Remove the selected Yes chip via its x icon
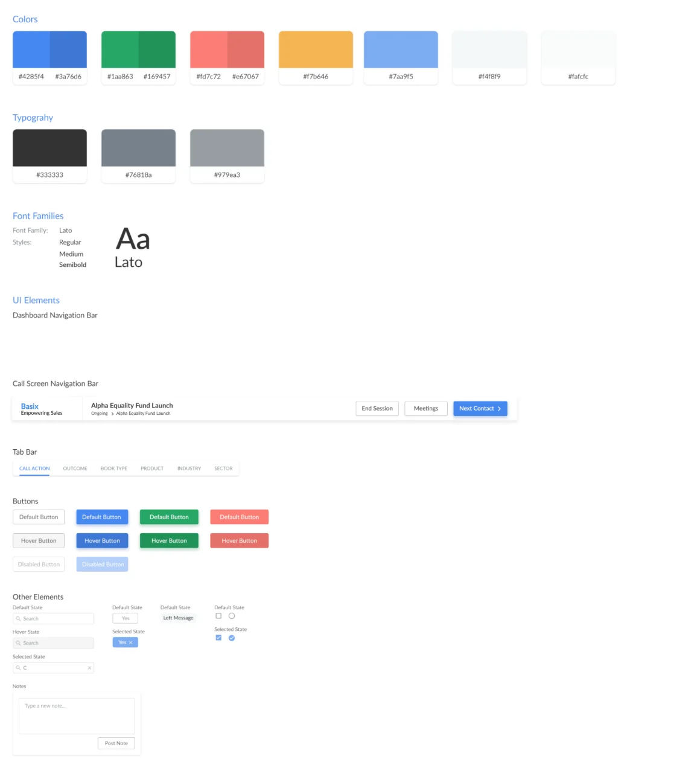Viewport: 700px width, 768px height. (130, 642)
